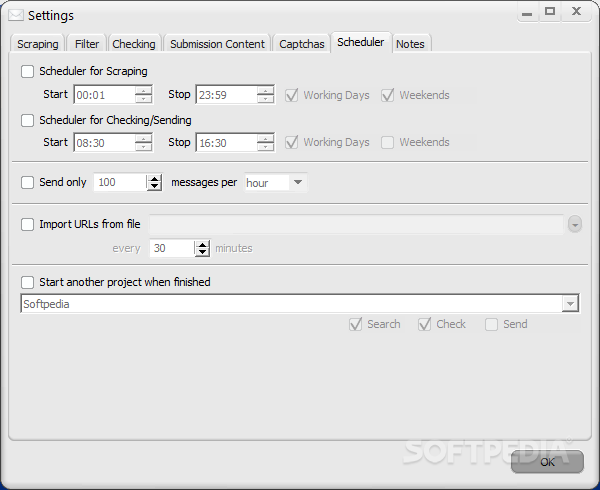Toggle Working Days for Scraping scheduler
Screen dimensions: 600x490
292,95
